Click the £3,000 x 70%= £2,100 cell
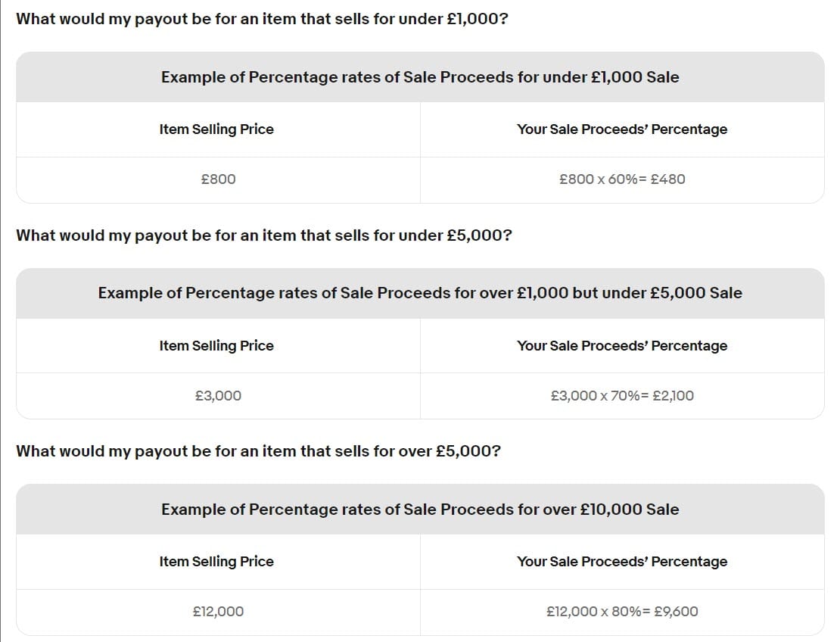 point(622,396)
